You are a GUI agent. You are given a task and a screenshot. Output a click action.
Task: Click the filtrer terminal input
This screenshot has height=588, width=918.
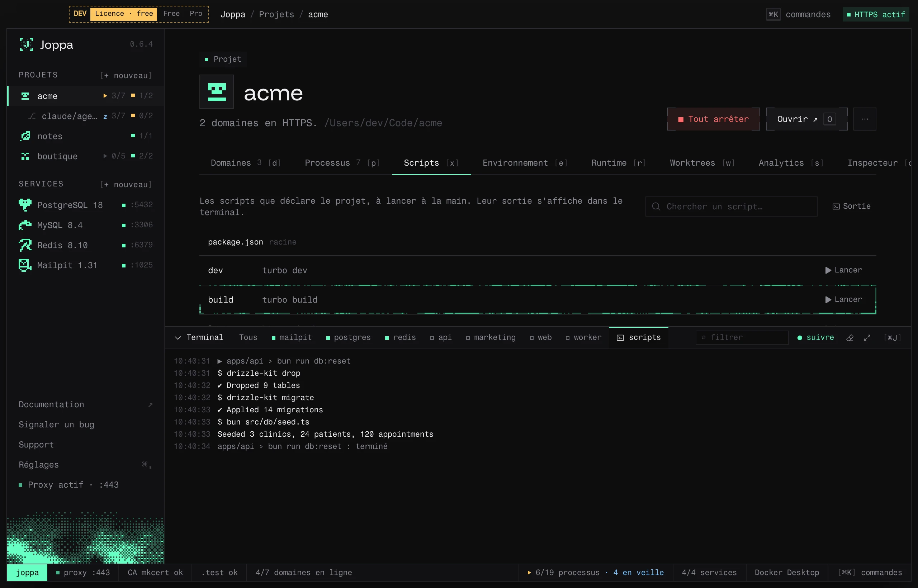click(742, 337)
